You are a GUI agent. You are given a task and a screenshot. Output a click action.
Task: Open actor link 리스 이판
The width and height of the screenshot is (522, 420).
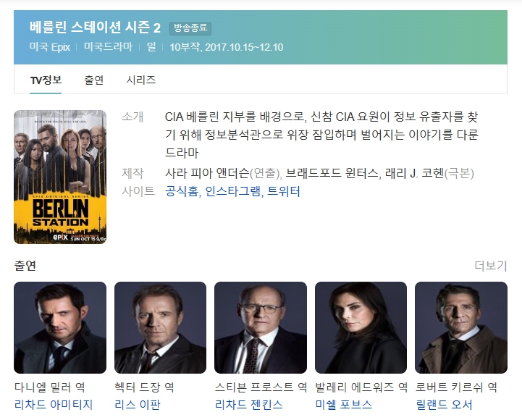click(138, 405)
